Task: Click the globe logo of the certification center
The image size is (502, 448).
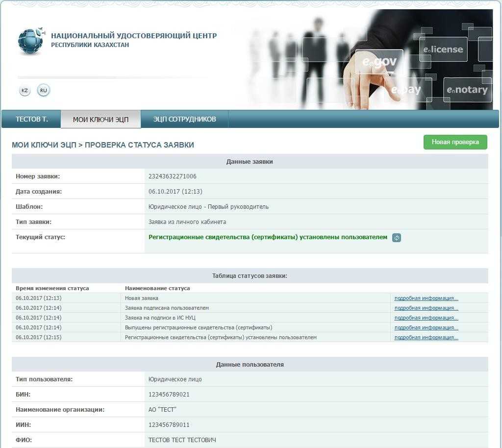Action: (x=31, y=42)
